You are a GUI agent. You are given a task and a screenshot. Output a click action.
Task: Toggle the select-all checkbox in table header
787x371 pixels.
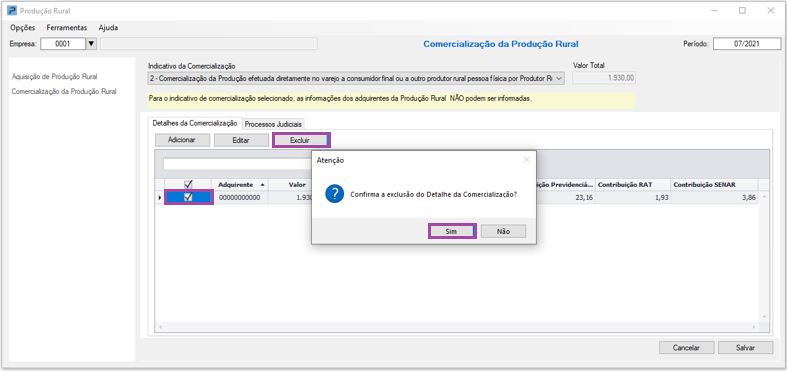pos(189,184)
